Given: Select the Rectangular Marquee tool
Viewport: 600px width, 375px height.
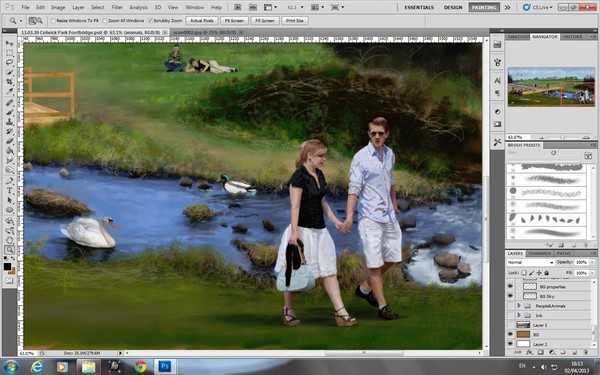Looking at the screenshot, I should (x=9, y=53).
